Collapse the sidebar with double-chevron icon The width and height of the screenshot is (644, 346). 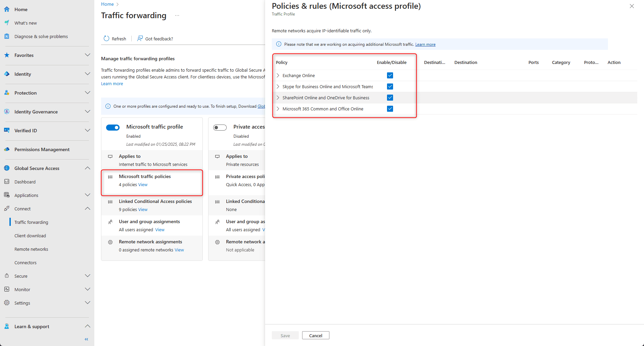tap(87, 339)
